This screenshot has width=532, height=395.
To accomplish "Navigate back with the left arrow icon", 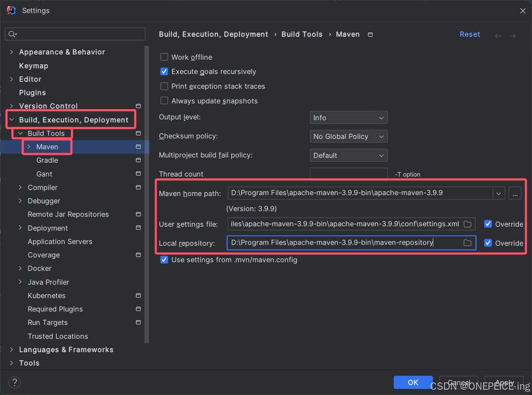I will tap(498, 36).
